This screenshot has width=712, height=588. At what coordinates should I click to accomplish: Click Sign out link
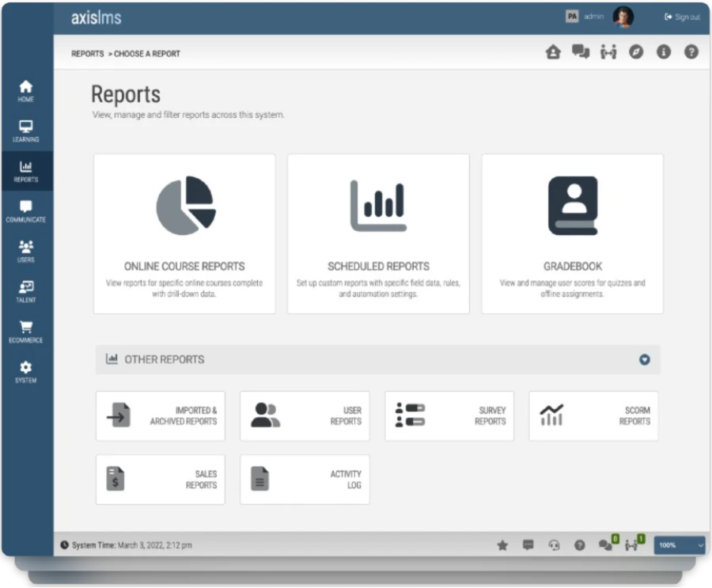pyautogui.click(x=682, y=17)
